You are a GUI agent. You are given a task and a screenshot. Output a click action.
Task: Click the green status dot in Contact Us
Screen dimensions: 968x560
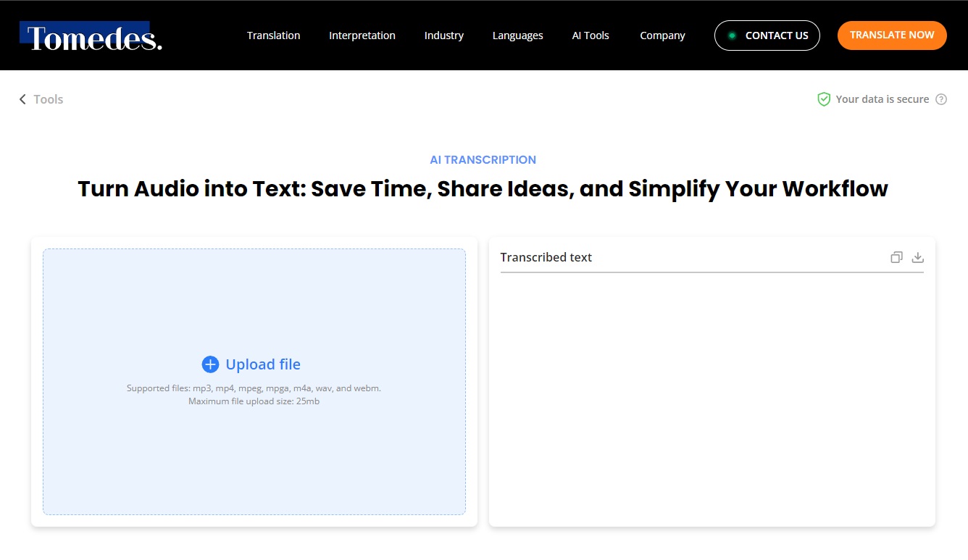click(x=732, y=35)
